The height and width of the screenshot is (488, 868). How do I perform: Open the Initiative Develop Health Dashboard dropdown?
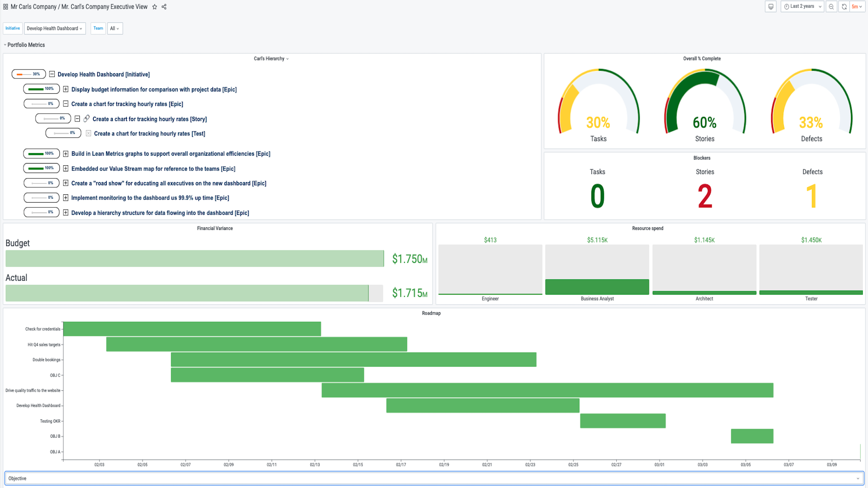coord(55,28)
